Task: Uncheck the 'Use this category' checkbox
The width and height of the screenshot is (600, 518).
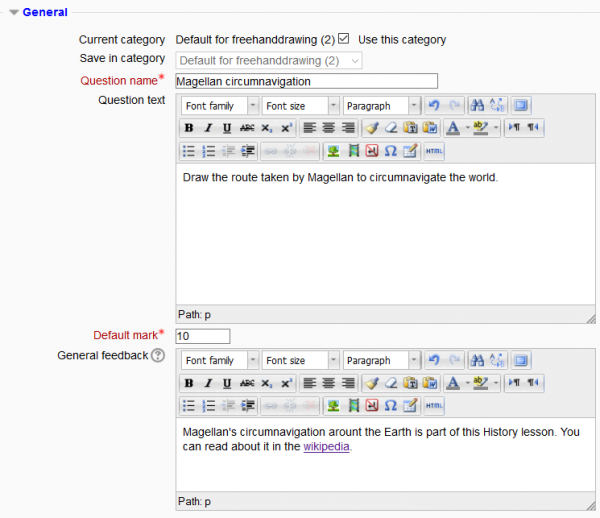Action: (x=343, y=39)
